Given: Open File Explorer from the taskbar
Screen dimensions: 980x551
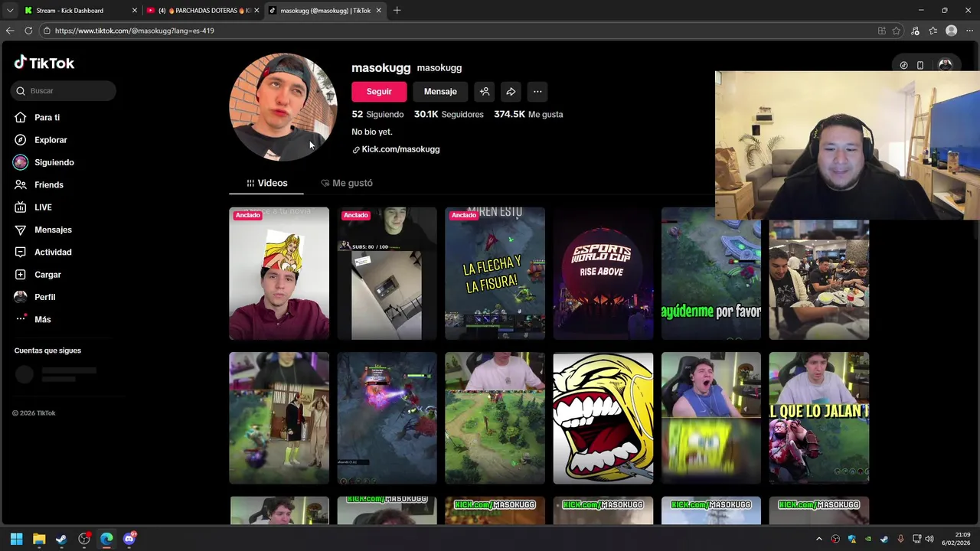Looking at the screenshot, I should 39,539.
